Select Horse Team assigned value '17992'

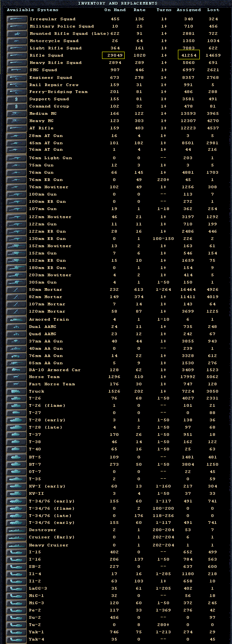(x=188, y=377)
